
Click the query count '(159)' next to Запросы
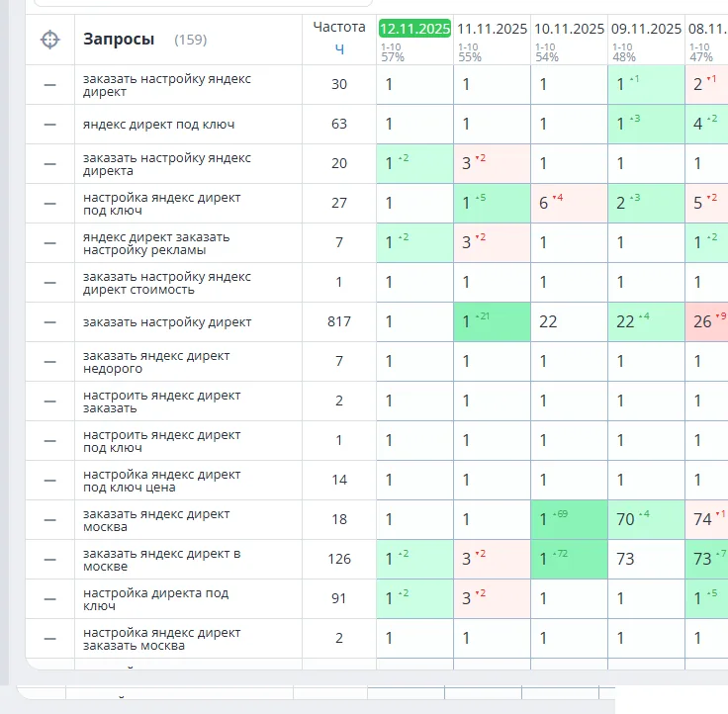coord(190,40)
